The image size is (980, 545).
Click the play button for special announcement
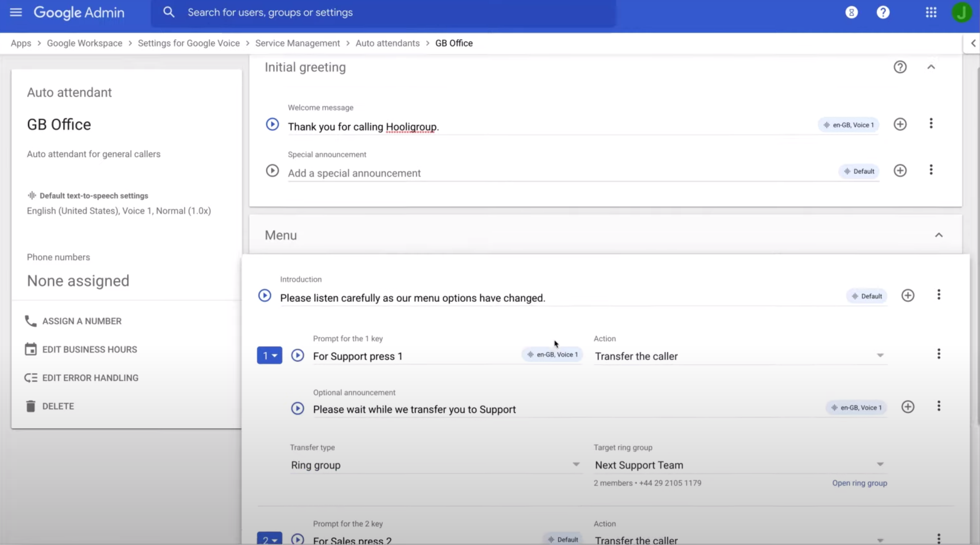(272, 171)
